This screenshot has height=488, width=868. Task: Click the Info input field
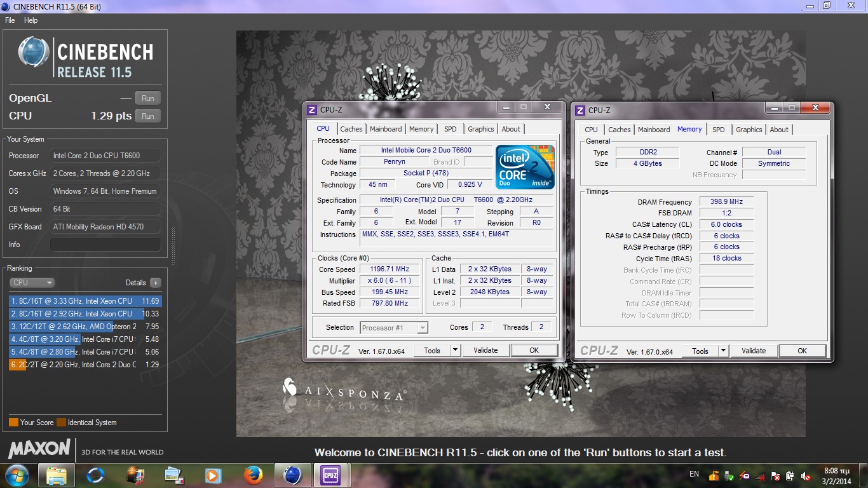105,245
